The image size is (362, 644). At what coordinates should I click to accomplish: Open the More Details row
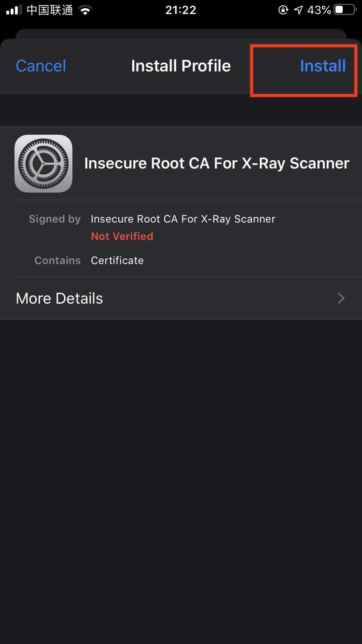(181, 298)
